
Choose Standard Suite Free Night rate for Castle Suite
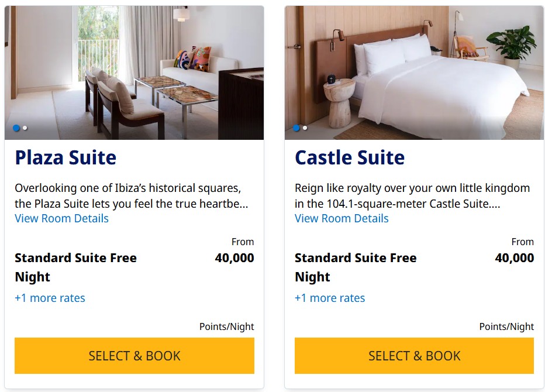(356, 267)
